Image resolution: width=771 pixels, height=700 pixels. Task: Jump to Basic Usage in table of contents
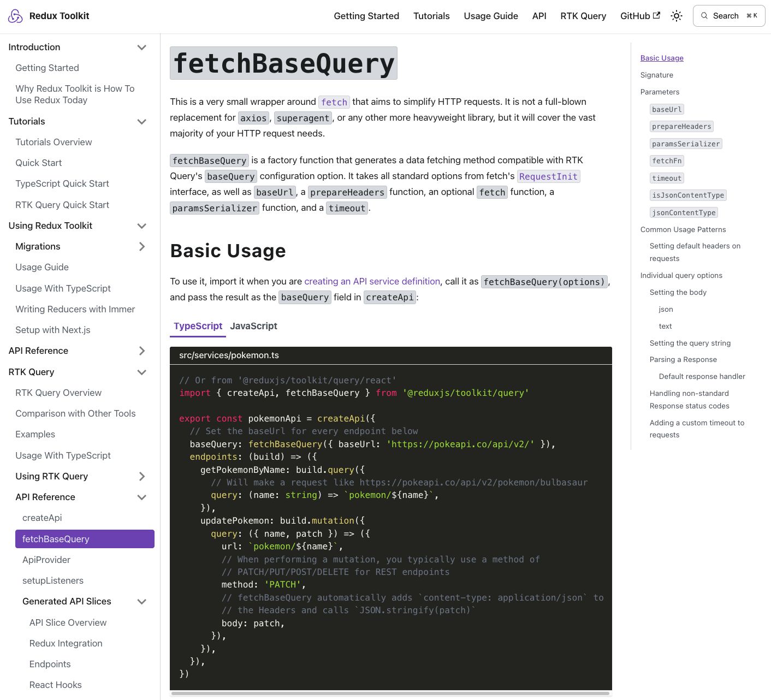pos(662,58)
